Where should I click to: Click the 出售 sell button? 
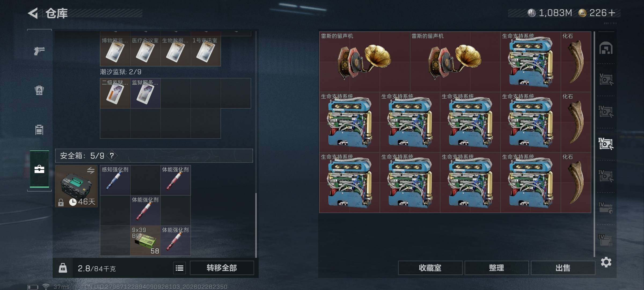pyautogui.click(x=563, y=268)
